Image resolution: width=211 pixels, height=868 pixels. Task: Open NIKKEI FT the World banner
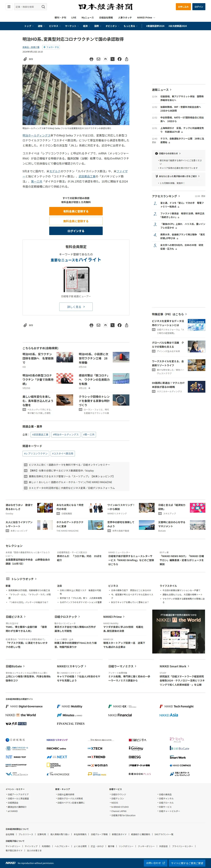[178, 632]
